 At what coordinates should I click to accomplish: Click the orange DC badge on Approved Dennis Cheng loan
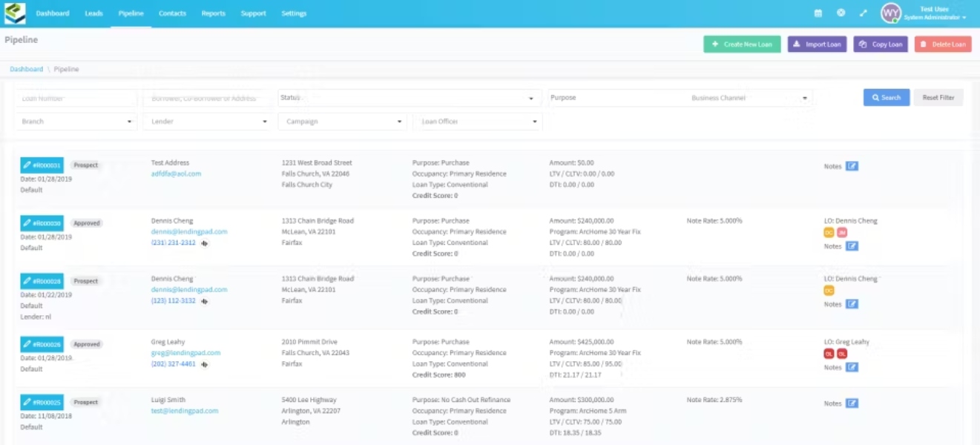tap(829, 233)
